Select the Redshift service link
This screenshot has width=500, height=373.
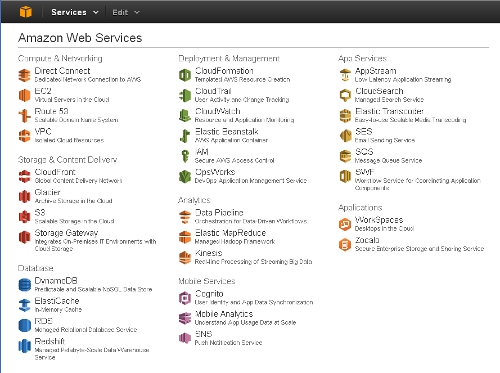50,341
